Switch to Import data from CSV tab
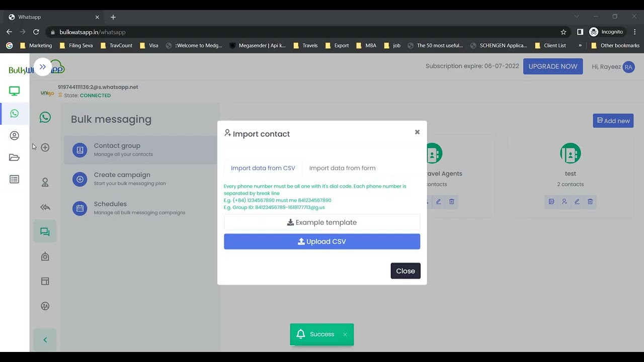 click(x=263, y=168)
